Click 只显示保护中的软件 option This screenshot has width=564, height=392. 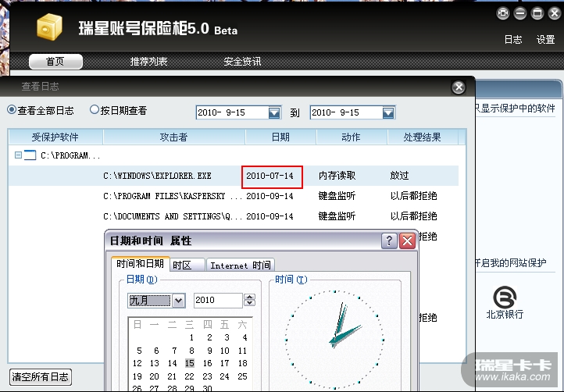[515, 109]
